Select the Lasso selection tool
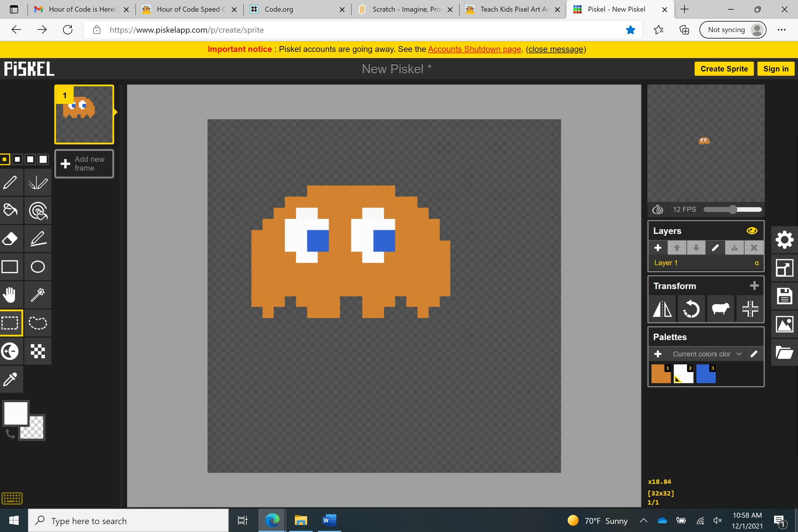Viewport: 798px width, 532px height. 38,323
